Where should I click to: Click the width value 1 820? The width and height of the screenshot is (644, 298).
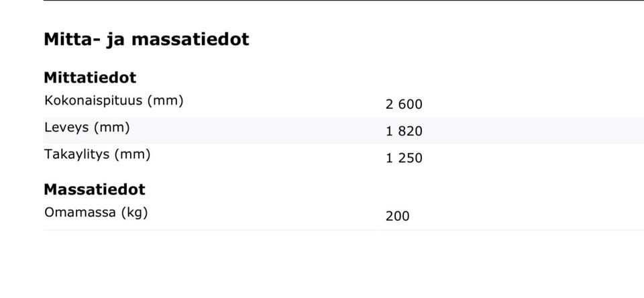pyautogui.click(x=404, y=131)
